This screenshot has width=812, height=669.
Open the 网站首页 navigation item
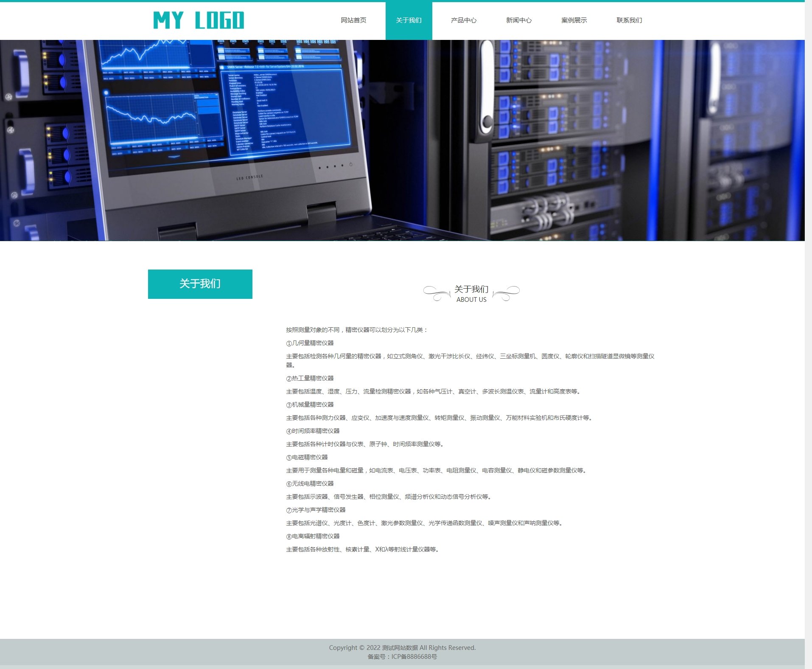point(353,20)
